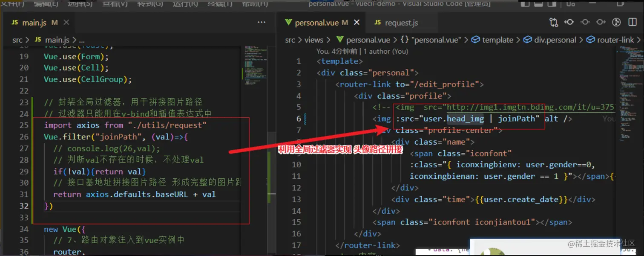This screenshot has width=644, height=256.
Task: Place cursor on Vue.use(Cell); line
Action: point(76,68)
